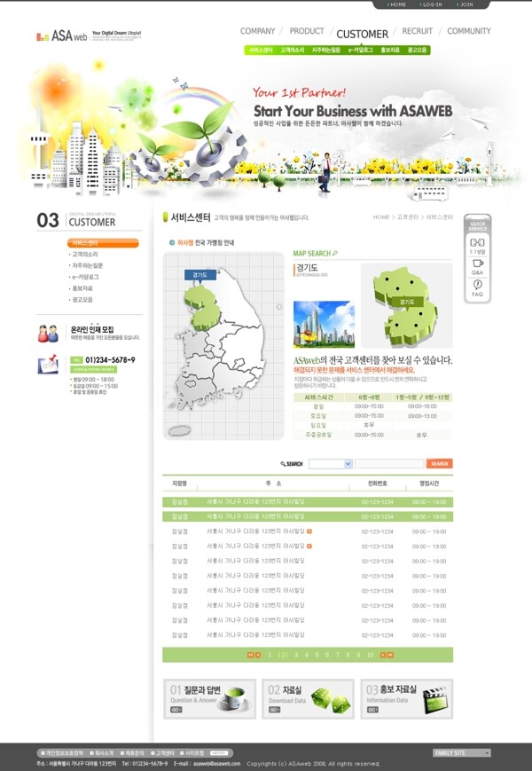Go to page 1 in pagination

270,655
